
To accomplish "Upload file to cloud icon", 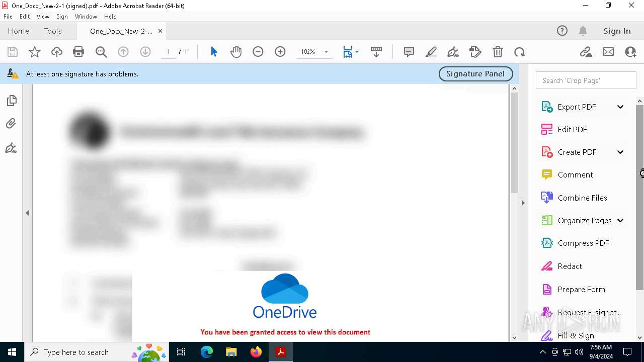I will [57, 52].
